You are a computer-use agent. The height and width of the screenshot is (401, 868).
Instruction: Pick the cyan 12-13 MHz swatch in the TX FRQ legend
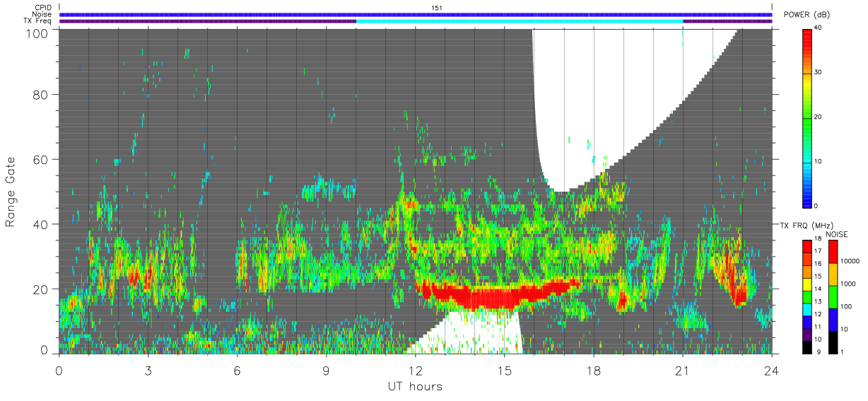click(807, 309)
